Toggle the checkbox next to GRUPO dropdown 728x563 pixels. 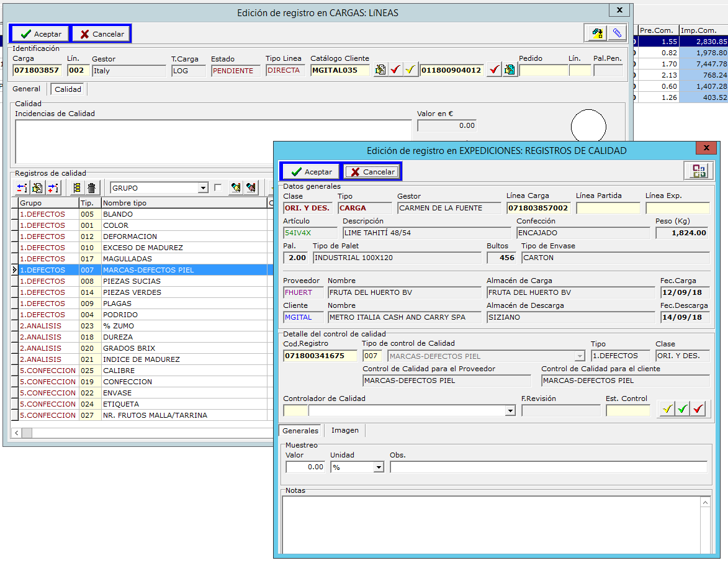(x=218, y=188)
